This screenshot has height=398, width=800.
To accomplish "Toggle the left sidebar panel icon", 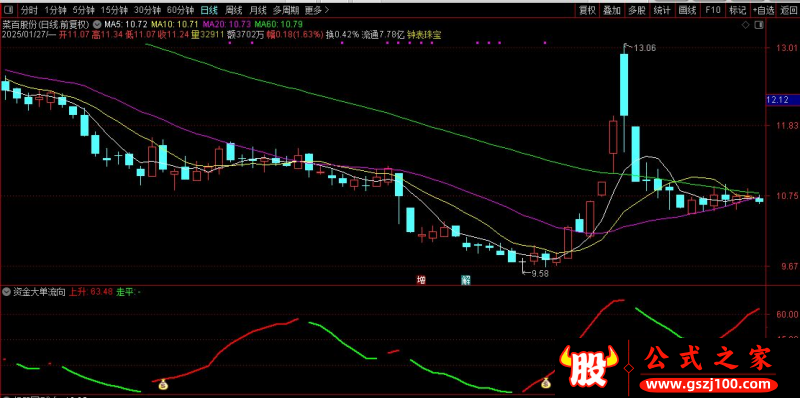I will click(x=10, y=10).
